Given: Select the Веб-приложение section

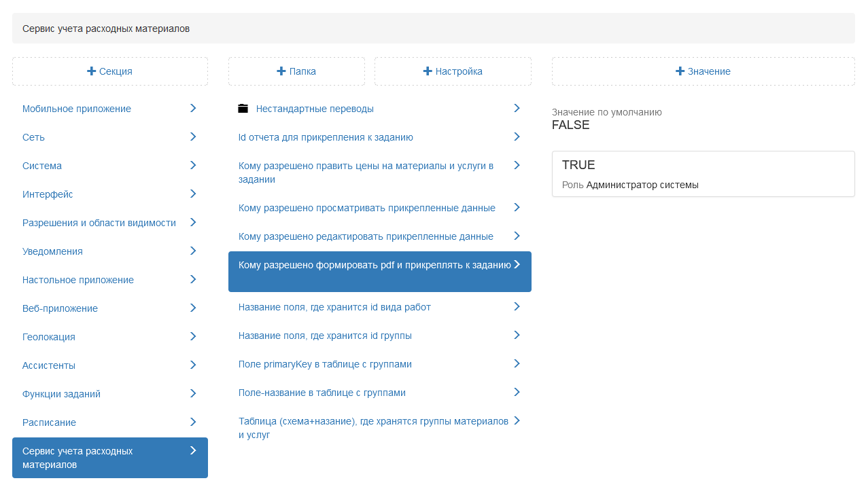Looking at the screenshot, I should coord(60,308).
